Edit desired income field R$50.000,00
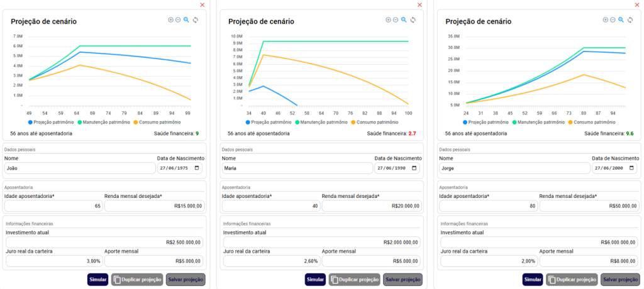Viewport: 644px width, 289px height. point(589,206)
